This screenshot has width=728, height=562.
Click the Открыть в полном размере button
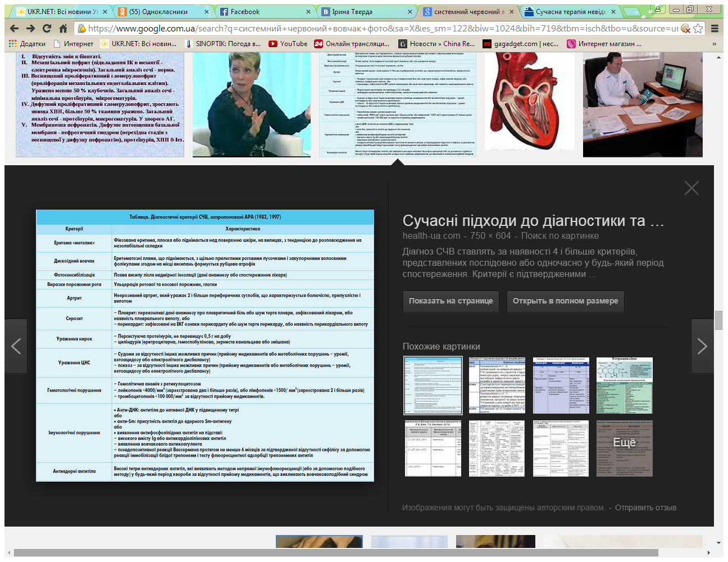(x=565, y=301)
